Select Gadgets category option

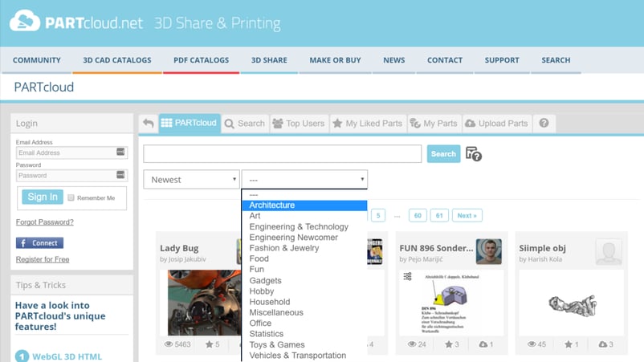(x=304, y=280)
